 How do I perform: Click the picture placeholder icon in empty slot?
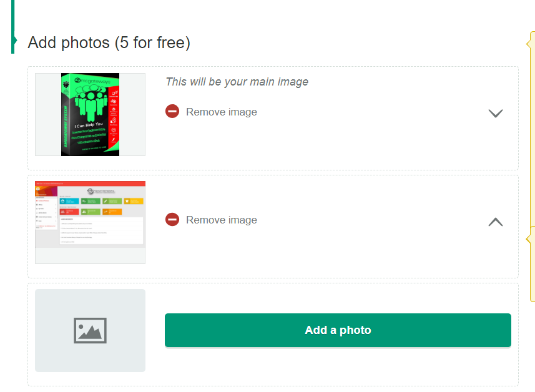pyautogui.click(x=90, y=330)
